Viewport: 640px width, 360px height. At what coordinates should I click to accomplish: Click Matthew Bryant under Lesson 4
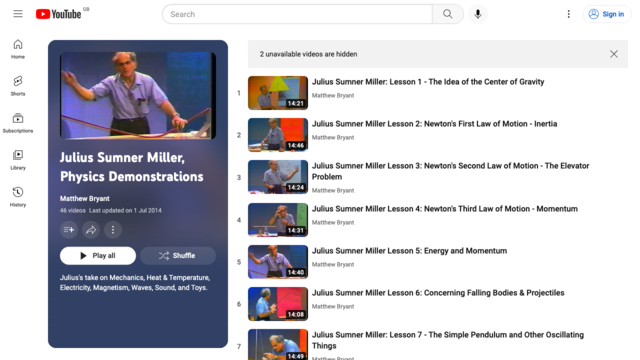coord(333,222)
